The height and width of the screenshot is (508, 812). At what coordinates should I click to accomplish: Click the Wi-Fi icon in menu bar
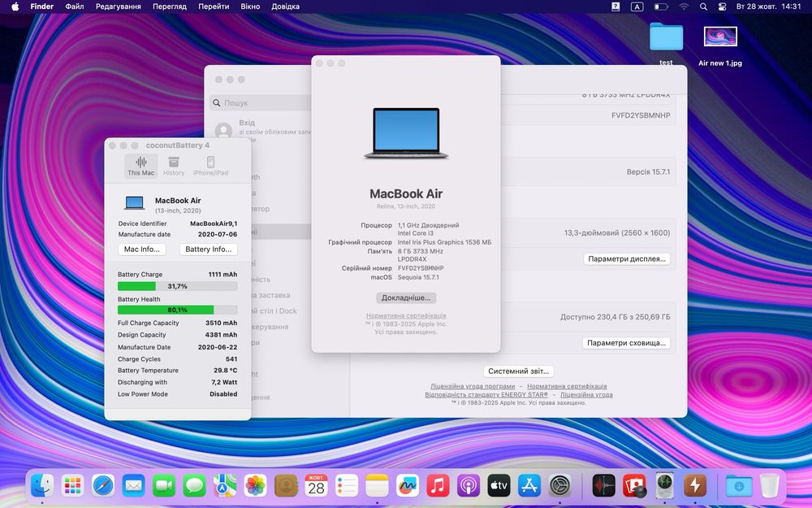coord(684,7)
